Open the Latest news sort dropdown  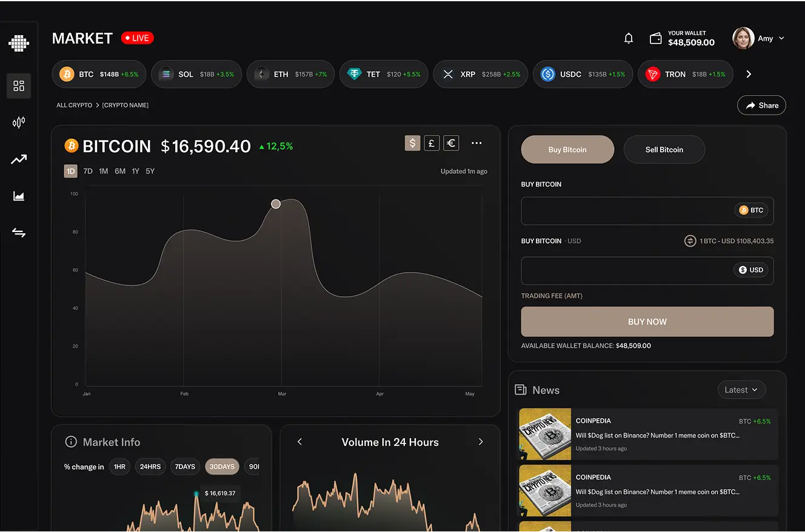click(x=741, y=390)
